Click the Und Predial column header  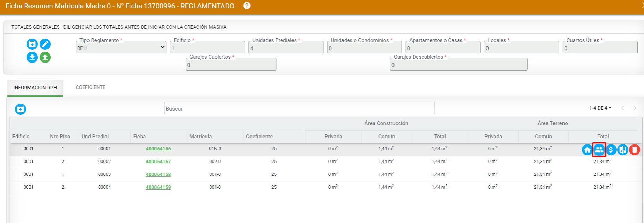tap(95, 137)
